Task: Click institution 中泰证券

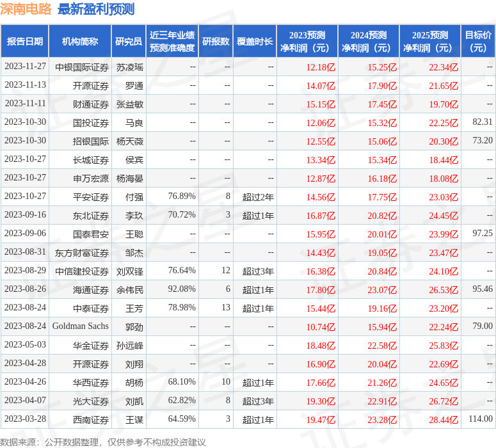Action: pos(91,308)
